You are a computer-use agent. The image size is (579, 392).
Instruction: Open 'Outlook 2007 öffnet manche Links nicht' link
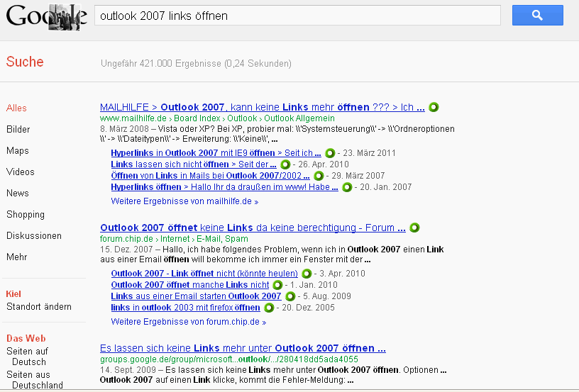189,285
